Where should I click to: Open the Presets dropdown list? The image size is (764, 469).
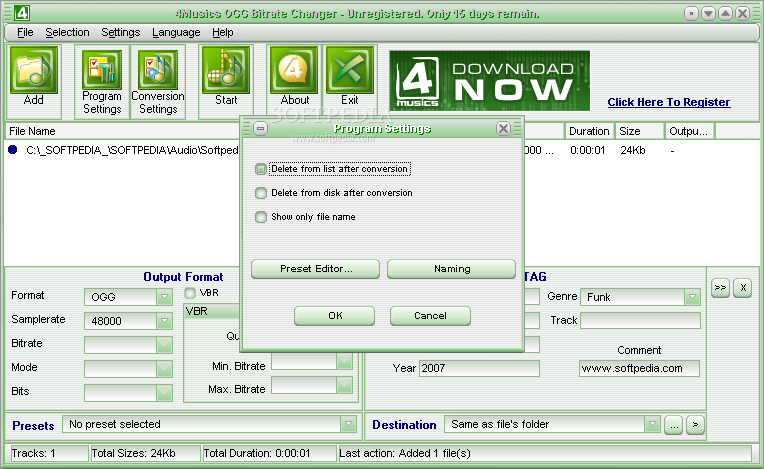pyautogui.click(x=348, y=424)
